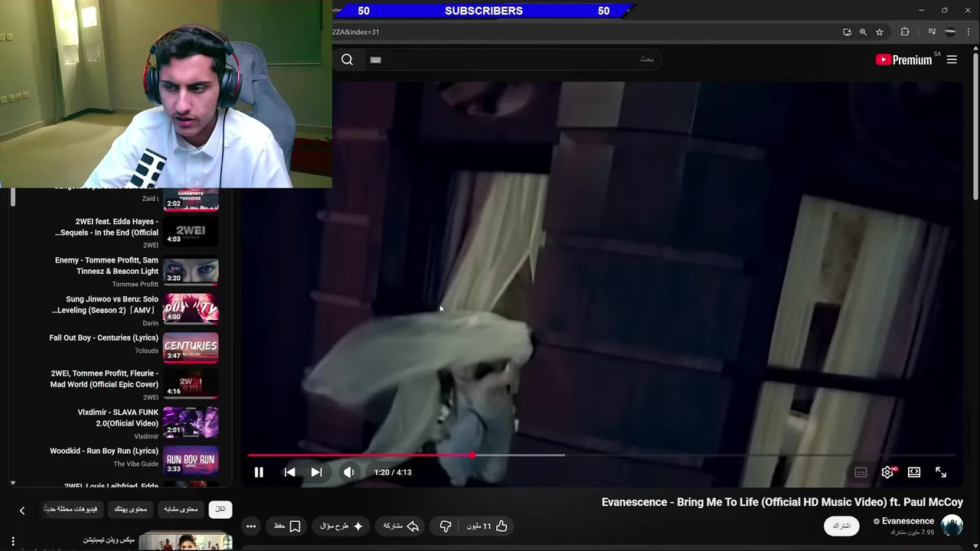Open the Evanescence channel name link

click(x=908, y=521)
